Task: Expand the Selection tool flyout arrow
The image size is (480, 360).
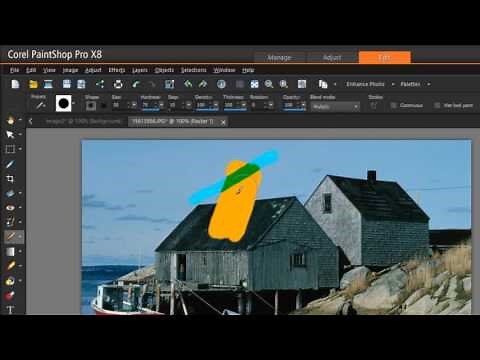Action: tap(20, 149)
